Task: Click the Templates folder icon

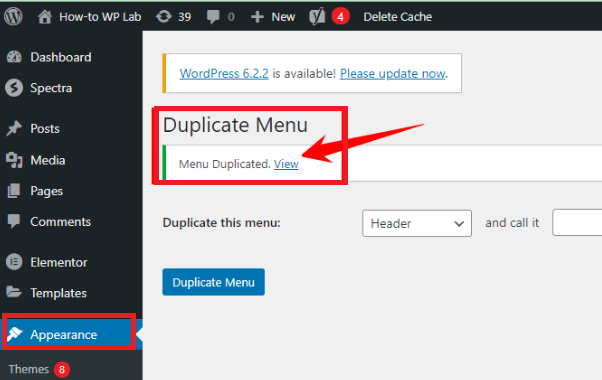Action: 14,292
